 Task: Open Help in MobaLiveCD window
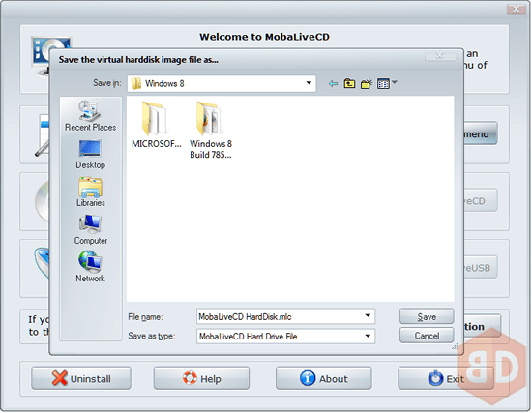[x=201, y=378]
